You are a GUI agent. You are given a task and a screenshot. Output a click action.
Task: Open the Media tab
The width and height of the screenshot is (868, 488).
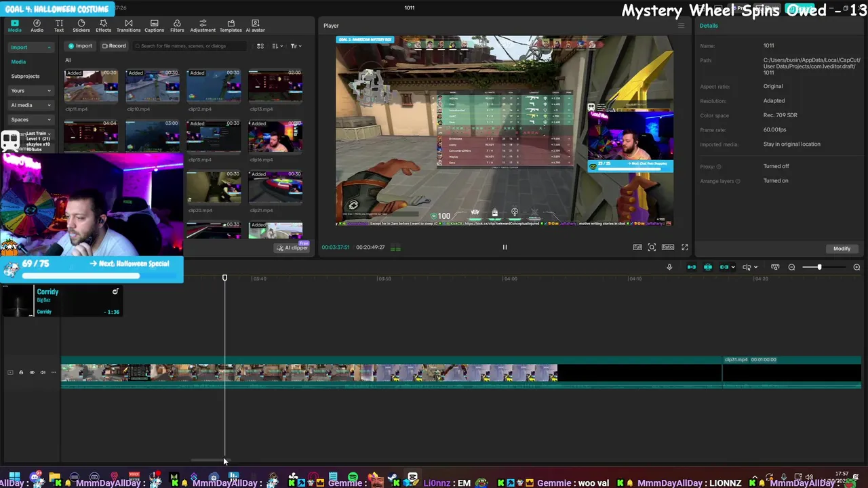pos(14,26)
